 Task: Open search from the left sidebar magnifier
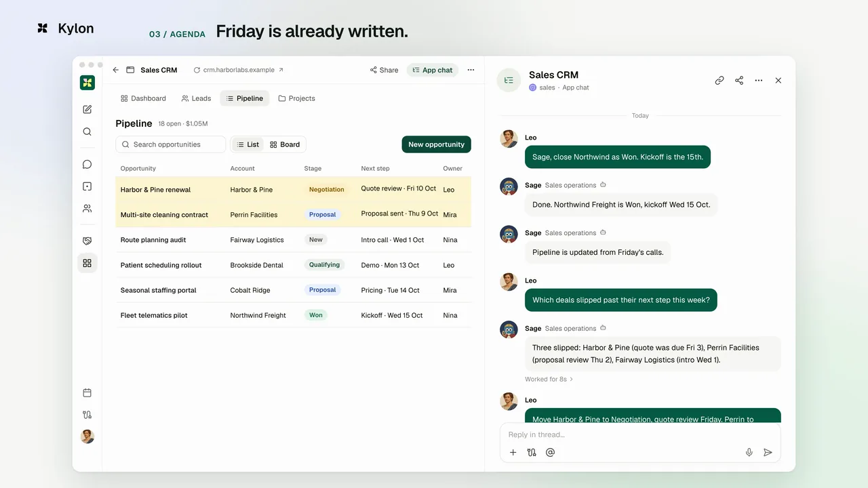(x=87, y=131)
